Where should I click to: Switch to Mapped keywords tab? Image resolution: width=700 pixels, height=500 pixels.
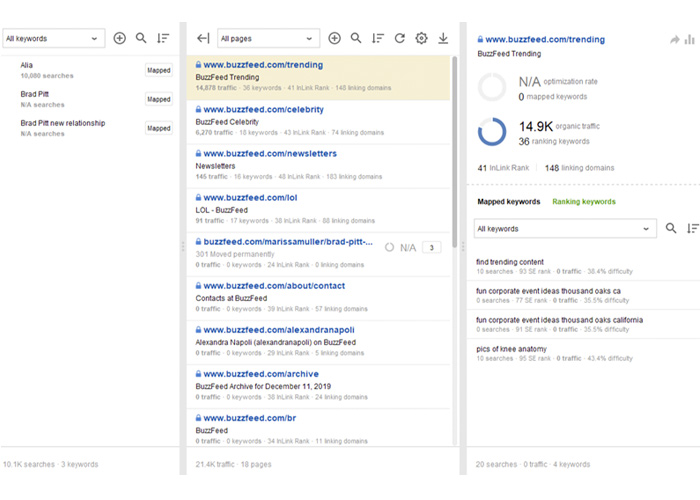(x=508, y=202)
